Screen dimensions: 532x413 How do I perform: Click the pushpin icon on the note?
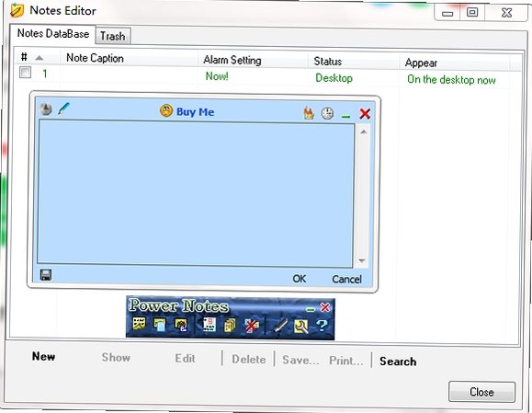pyautogui.click(x=46, y=109)
